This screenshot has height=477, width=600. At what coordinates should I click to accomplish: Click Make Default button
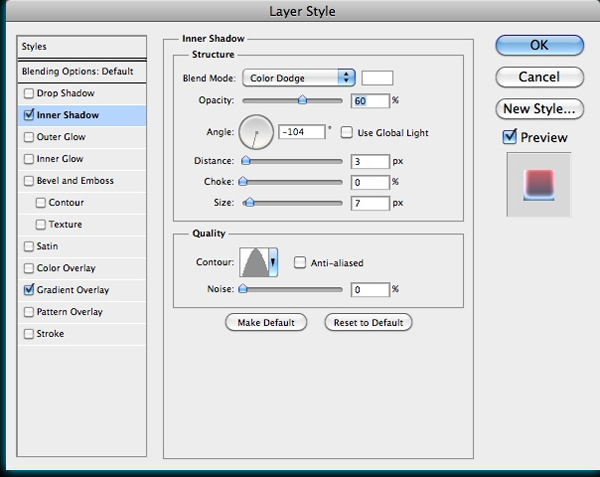(265, 322)
